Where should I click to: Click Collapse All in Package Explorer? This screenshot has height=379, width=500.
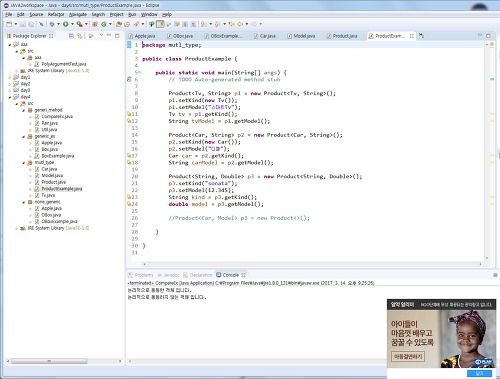pos(71,36)
